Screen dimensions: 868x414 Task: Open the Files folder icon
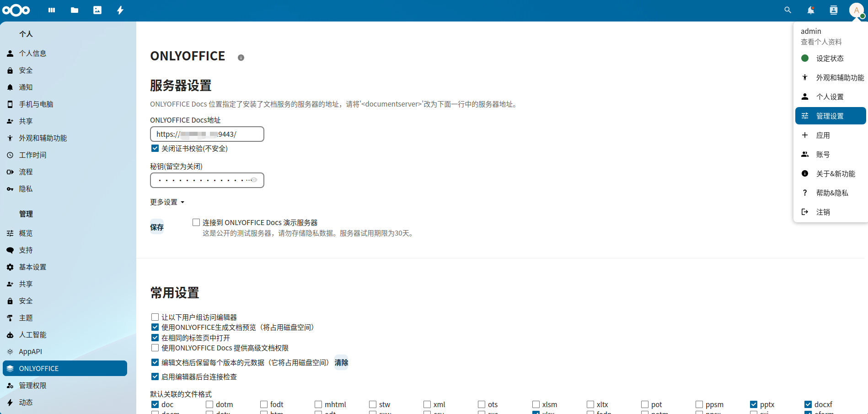(75, 10)
